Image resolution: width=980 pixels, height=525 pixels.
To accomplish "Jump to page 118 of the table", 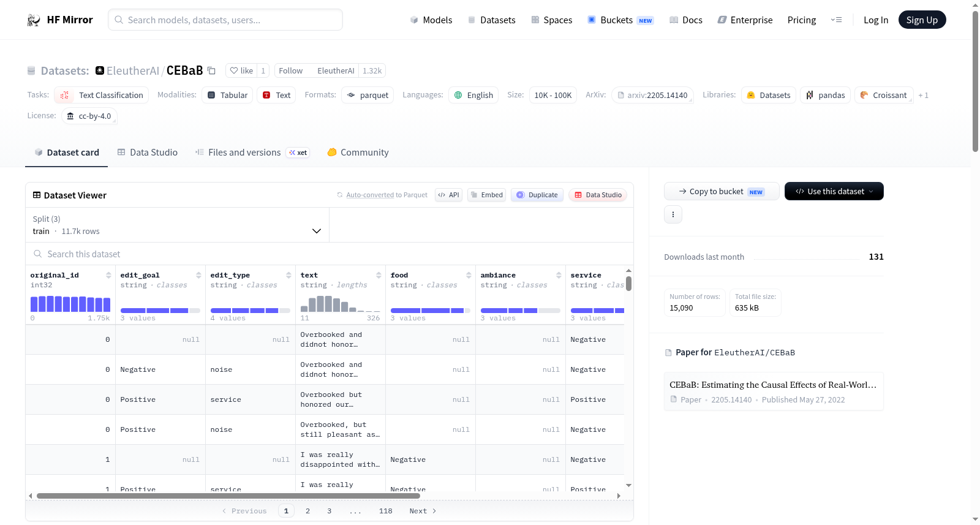I will click(x=385, y=511).
